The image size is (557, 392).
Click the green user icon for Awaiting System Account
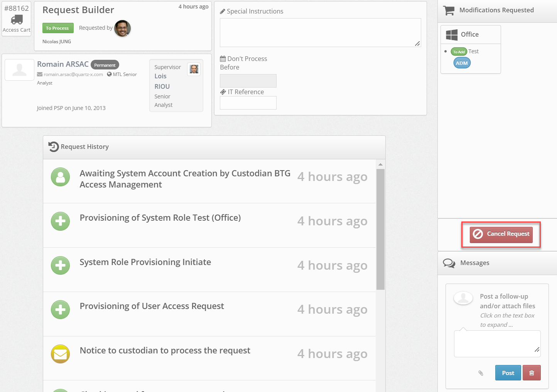pos(61,177)
